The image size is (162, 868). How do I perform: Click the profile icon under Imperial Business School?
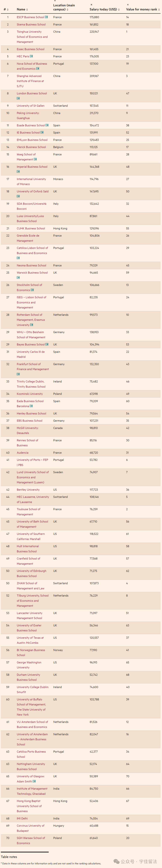pyautogui.click(x=18, y=171)
